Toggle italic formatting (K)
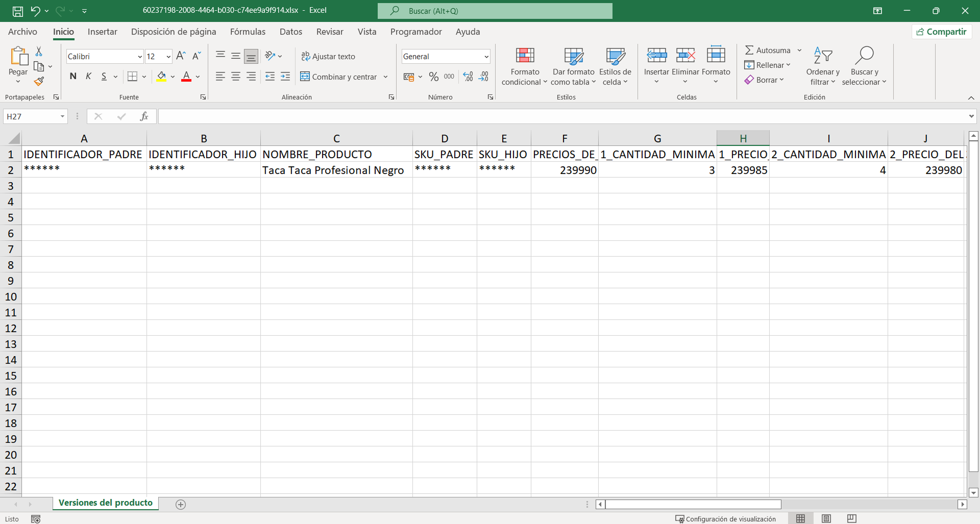This screenshot has width=980, height=524. point(88,77)
